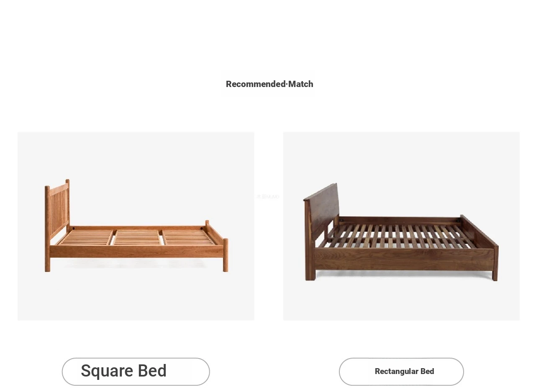Select the Rectangular Bed button
The image size is (536, 392).
401,372
